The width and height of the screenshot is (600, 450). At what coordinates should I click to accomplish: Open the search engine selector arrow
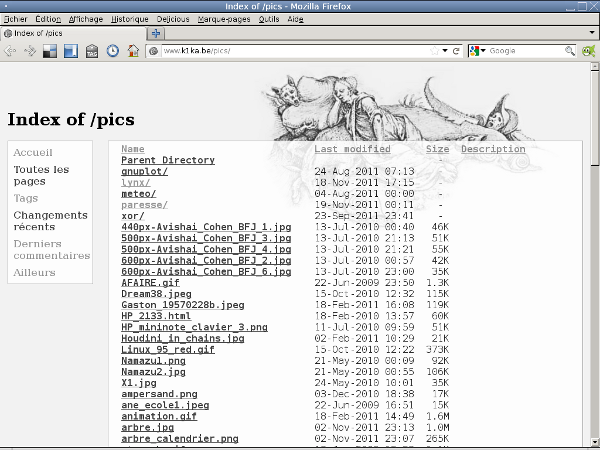click(x=483, y=51)
